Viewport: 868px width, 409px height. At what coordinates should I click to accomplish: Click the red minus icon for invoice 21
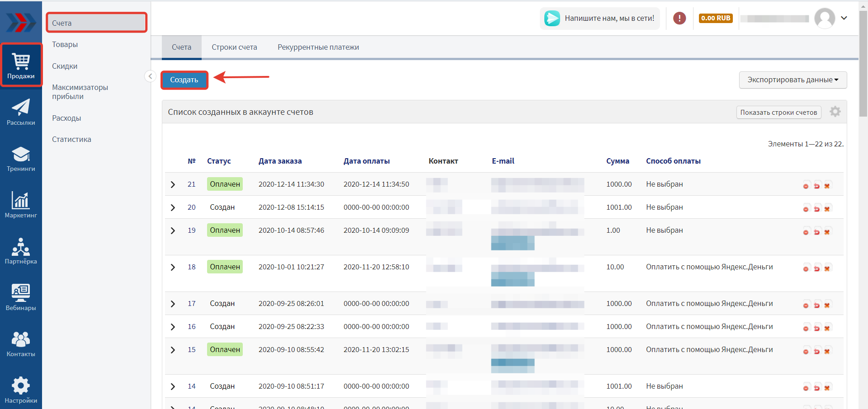[806, 186]
